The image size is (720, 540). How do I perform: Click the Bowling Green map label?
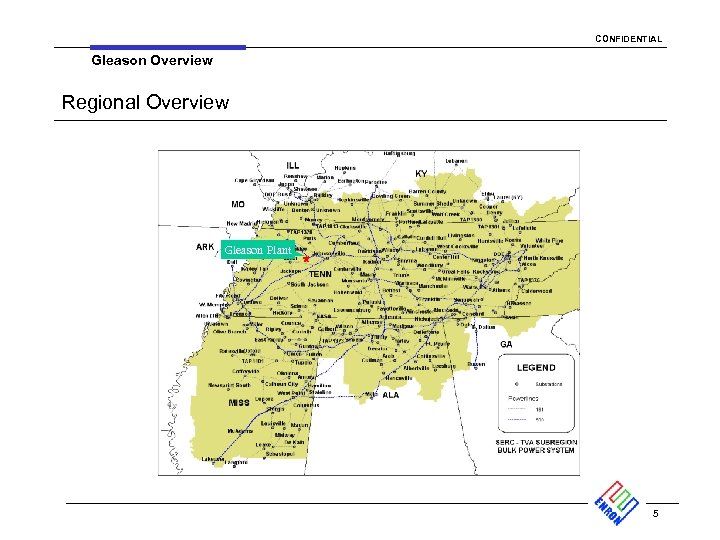click(390, 196)
